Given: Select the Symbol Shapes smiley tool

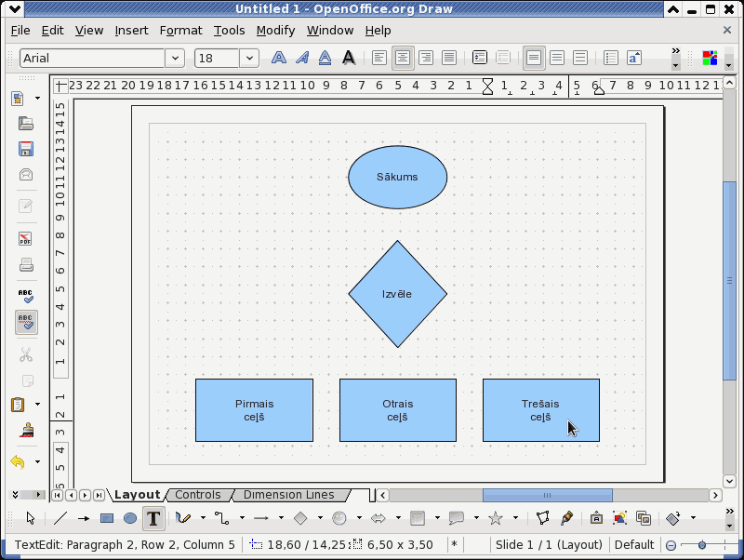Looking at the screenshot, I should (339, 518).
